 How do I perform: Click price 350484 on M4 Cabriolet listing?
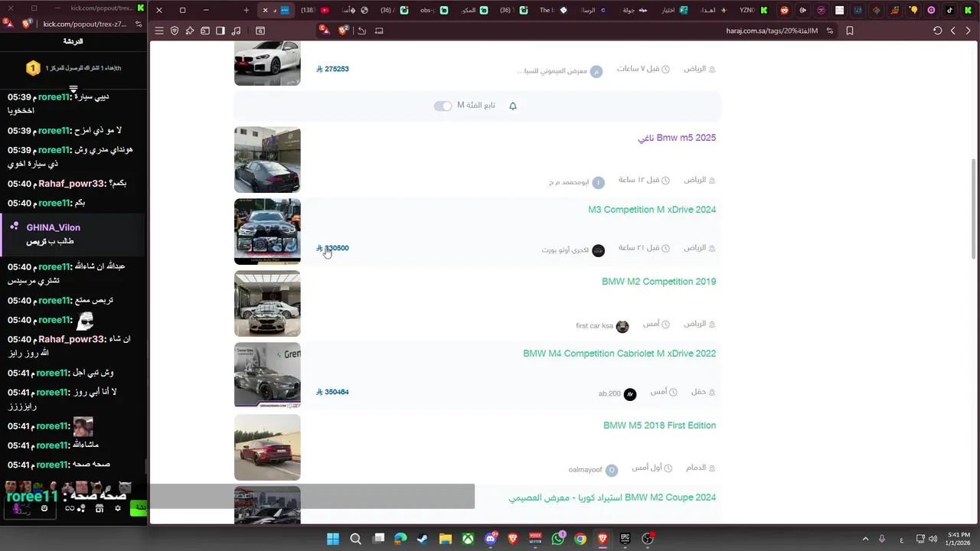coord(332,392)
